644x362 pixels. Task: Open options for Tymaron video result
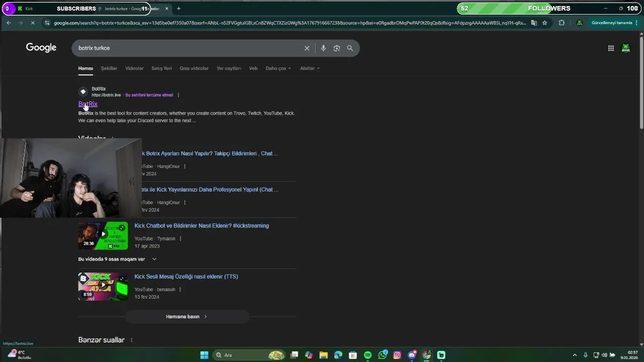tap(180, 239)
